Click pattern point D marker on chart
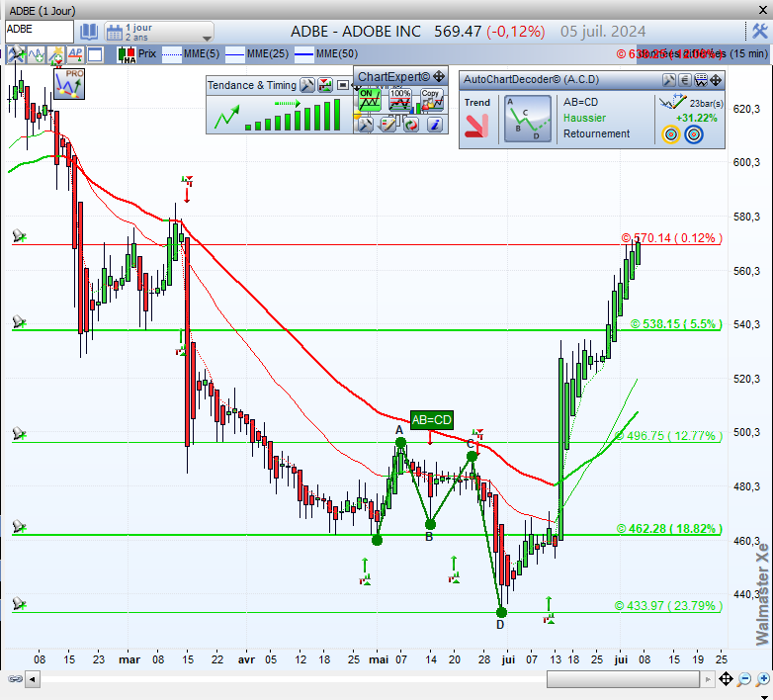Image resolution: width=773 pixels, height=700 pixels. (x=501, y=613)
